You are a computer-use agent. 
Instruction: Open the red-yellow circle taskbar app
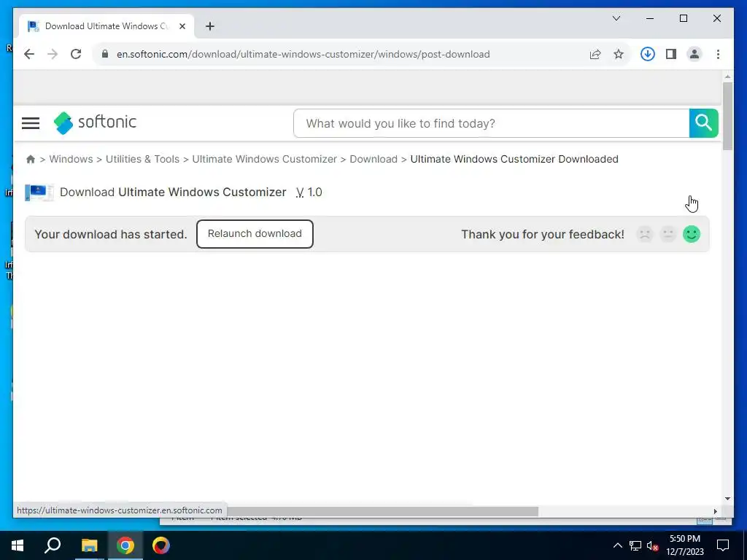161,545
